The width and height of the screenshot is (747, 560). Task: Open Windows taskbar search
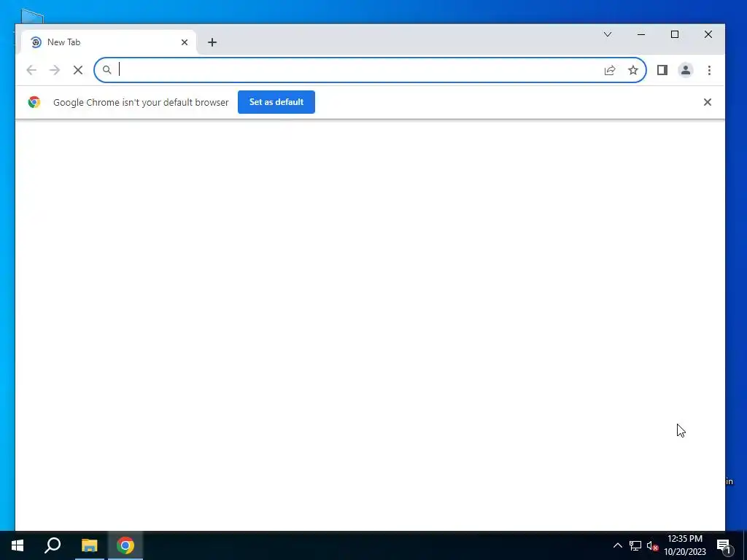[x=53, y=545]
